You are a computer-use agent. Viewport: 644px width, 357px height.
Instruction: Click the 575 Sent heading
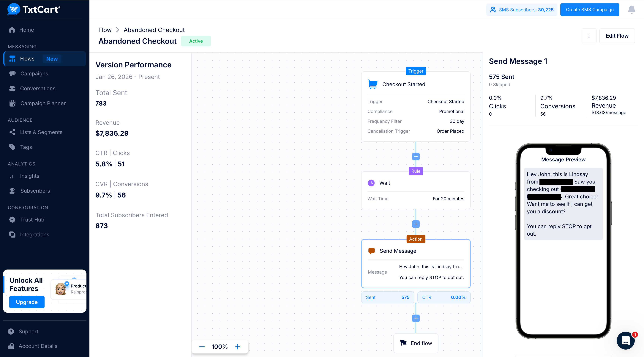pos(501,77)
